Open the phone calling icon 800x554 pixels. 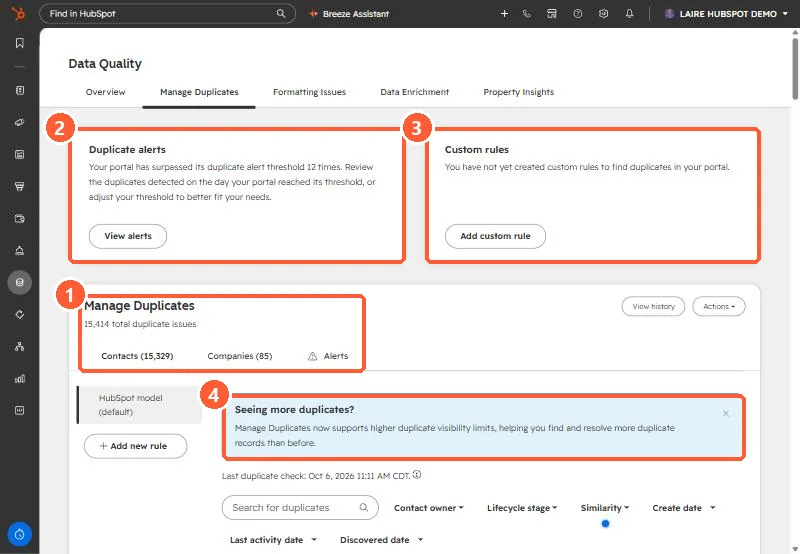(x=527, y=14)
